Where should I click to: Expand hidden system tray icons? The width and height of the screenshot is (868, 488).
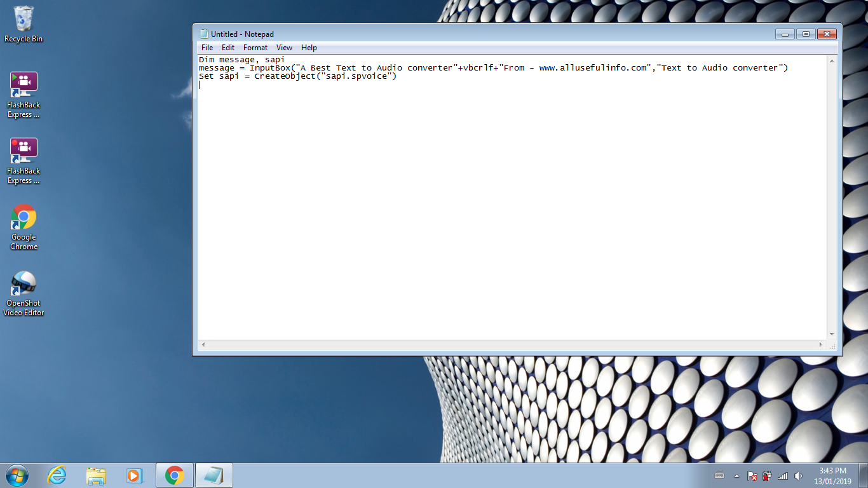736,476
